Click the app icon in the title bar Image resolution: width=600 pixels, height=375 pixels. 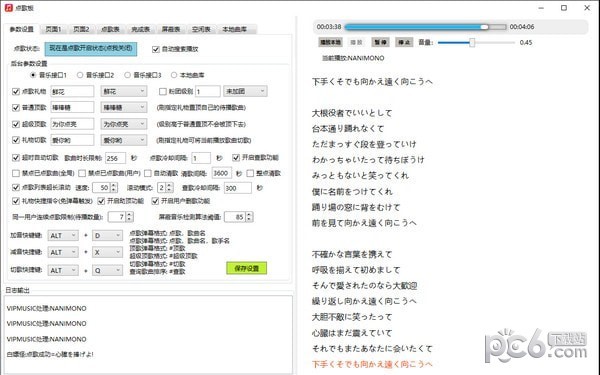(x=8, y=8)
